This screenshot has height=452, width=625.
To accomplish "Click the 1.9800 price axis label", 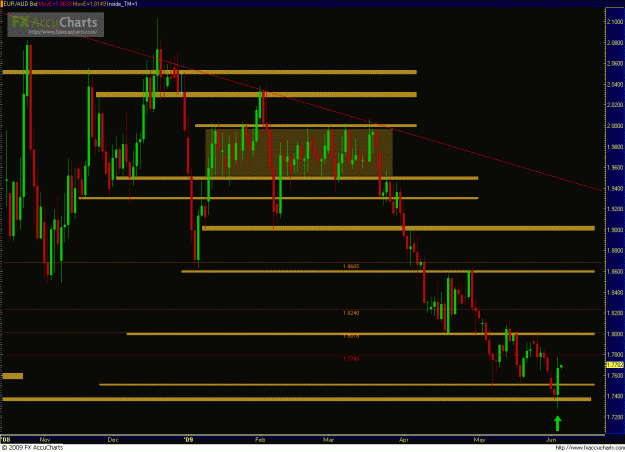I will tap(615, 147).
